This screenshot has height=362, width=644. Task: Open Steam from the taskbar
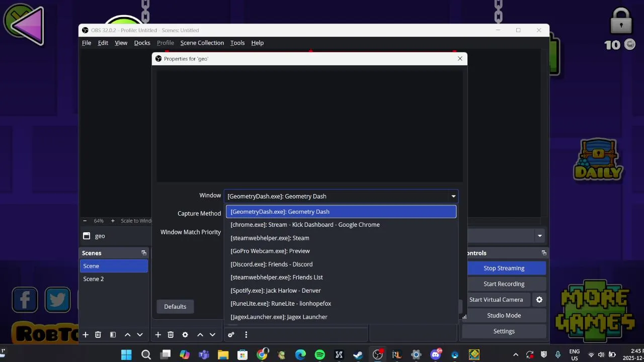(358, 355)
